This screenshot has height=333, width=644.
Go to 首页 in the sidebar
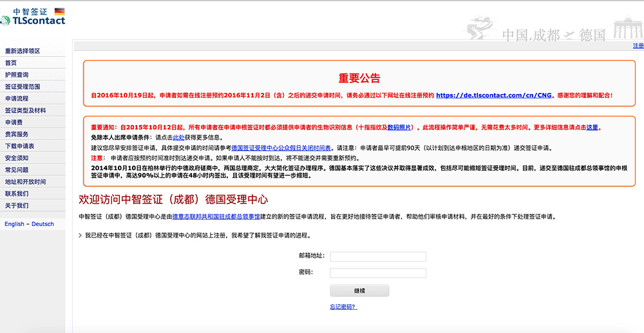pyautogui.click(x=11, y=63)
